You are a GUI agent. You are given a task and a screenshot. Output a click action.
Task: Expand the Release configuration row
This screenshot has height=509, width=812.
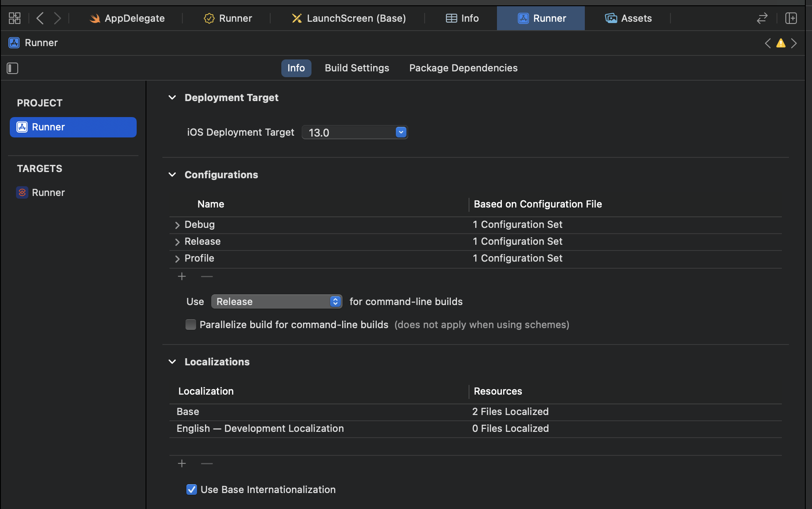click(x=177, y=242)
